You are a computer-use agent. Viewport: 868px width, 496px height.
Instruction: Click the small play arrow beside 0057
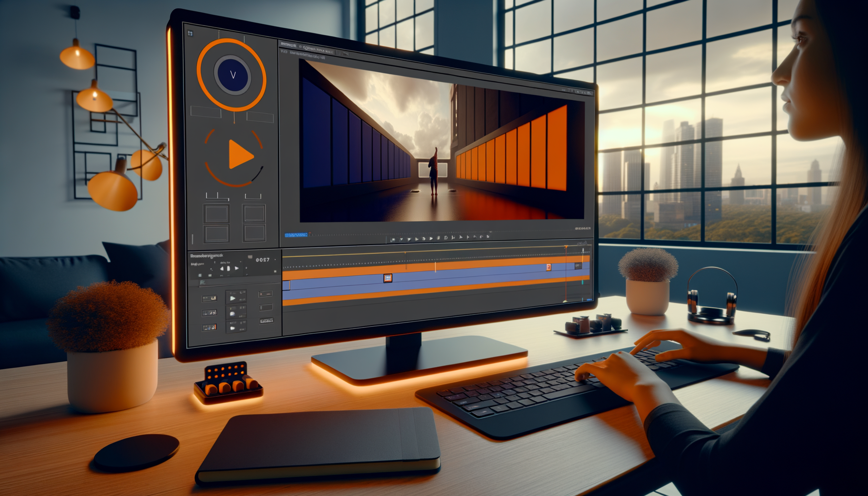point(237,268)
